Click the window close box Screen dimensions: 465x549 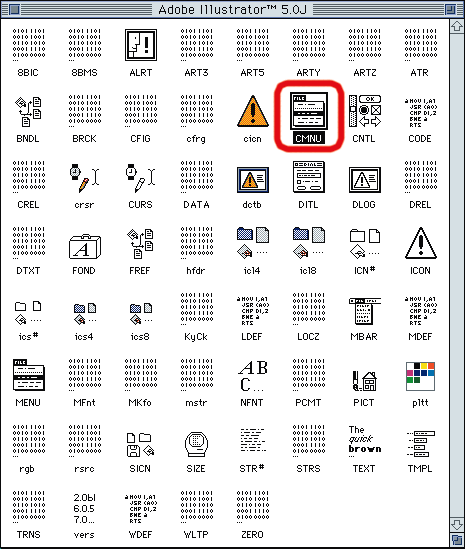click(14, 9)
